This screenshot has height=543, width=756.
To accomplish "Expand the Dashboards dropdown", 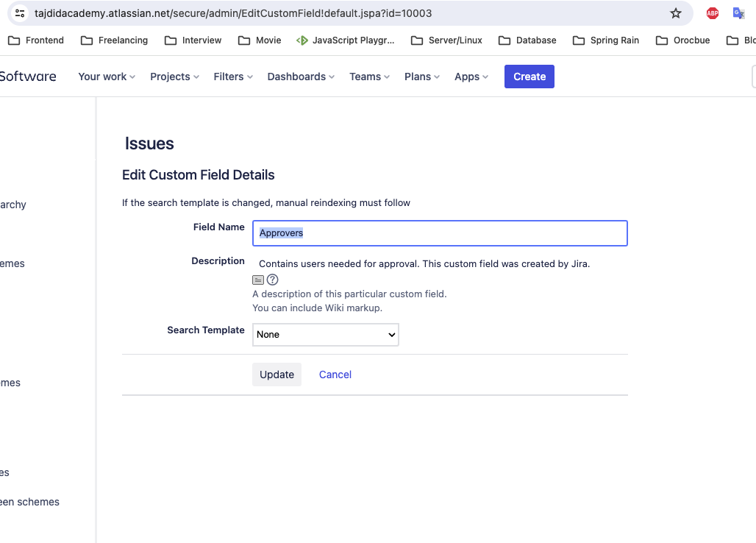I will click(x=301, y=77).
